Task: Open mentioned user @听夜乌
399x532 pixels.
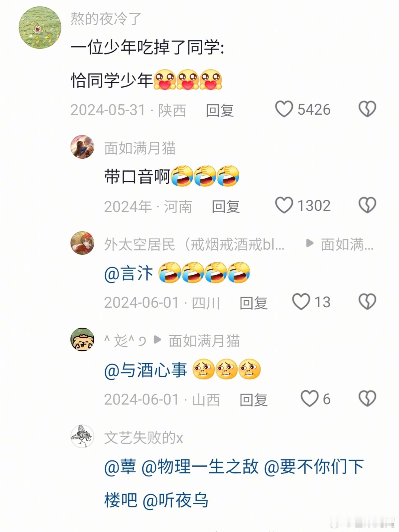Action: (175, 500)
